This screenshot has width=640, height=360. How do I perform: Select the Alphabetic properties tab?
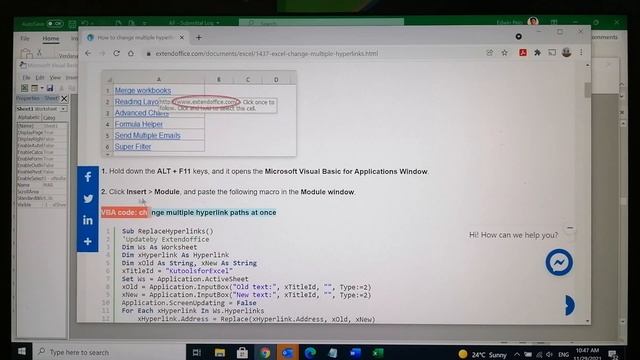[29, 118]
